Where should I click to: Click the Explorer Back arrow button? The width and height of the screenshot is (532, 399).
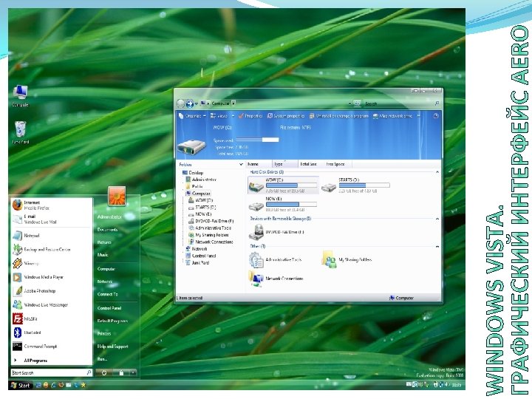(x=181, y=103)
